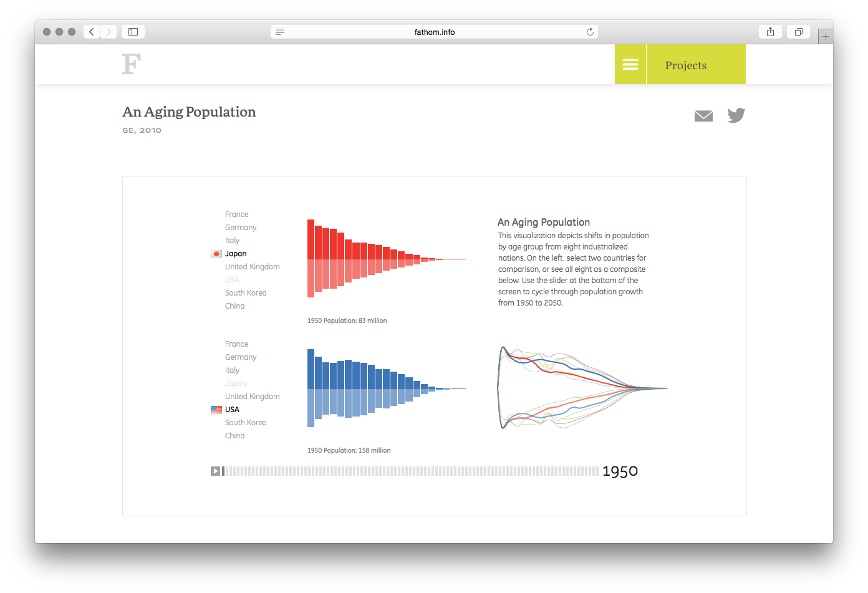Viewport: 868px width, 593px height.
Task: Open the hamburger menu beside Projects
Action: pos(630,64)
